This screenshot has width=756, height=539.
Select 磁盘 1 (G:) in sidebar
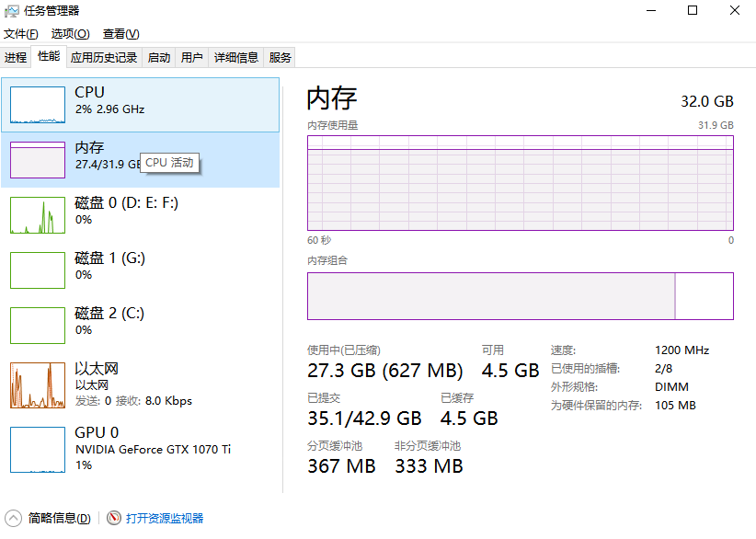coord(38,270)
